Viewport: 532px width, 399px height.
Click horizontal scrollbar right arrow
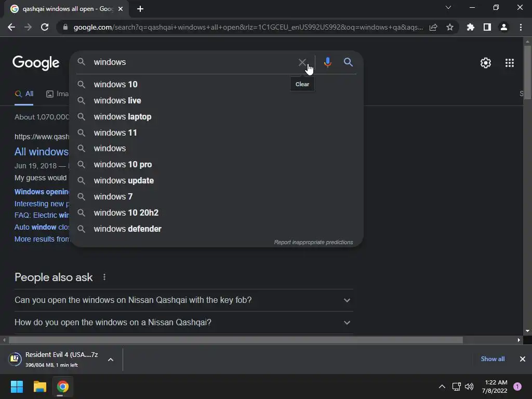[x=519, y=340]
